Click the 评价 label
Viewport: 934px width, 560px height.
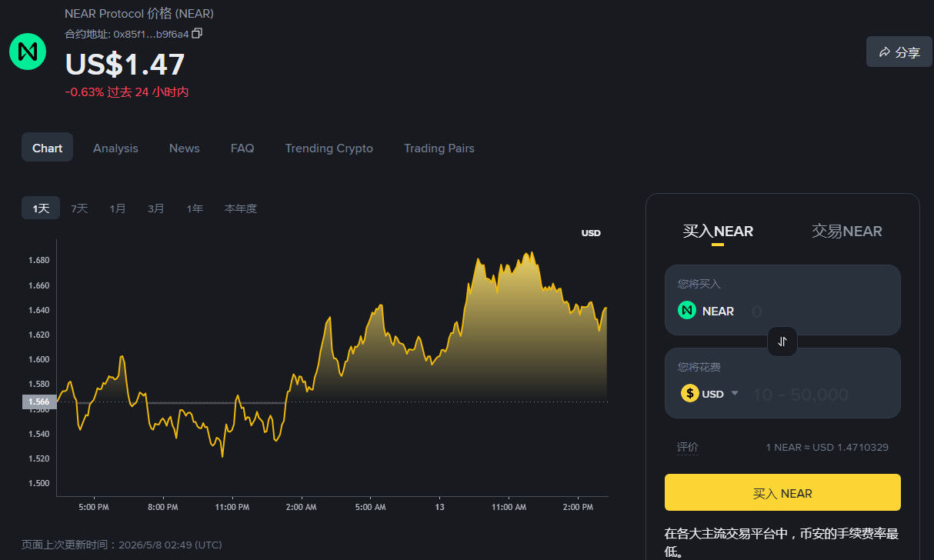pyautogui.click(x=688, y=447)
